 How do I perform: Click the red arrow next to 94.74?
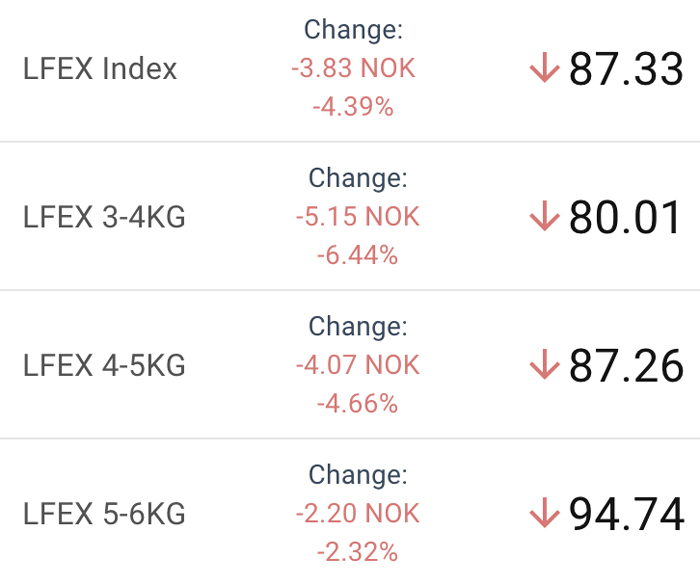544,513
